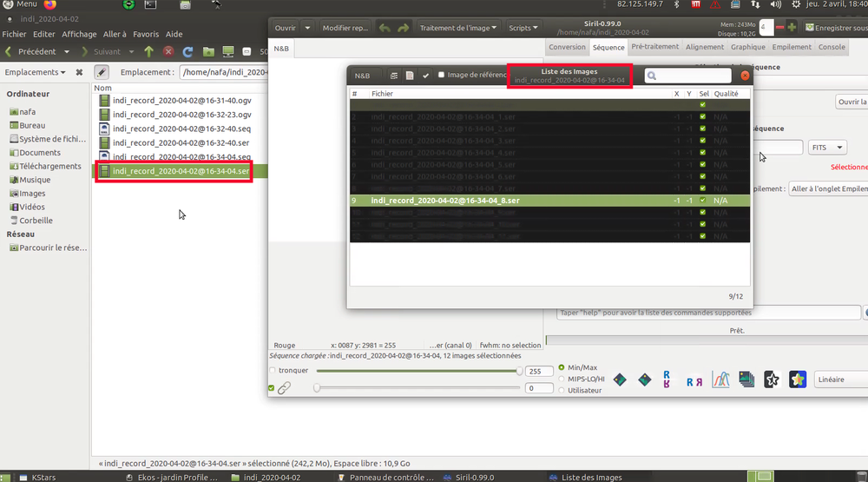This screenshot has height=482, width=868.
Task: Click the green up arrow in file manager
Action: (149, 51)
